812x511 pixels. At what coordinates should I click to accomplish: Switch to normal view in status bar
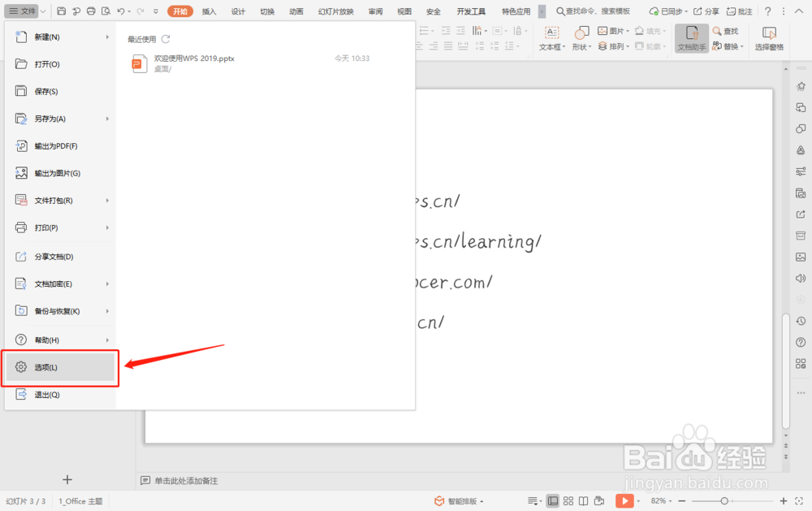pyautogui.click(x=553, y=500)
